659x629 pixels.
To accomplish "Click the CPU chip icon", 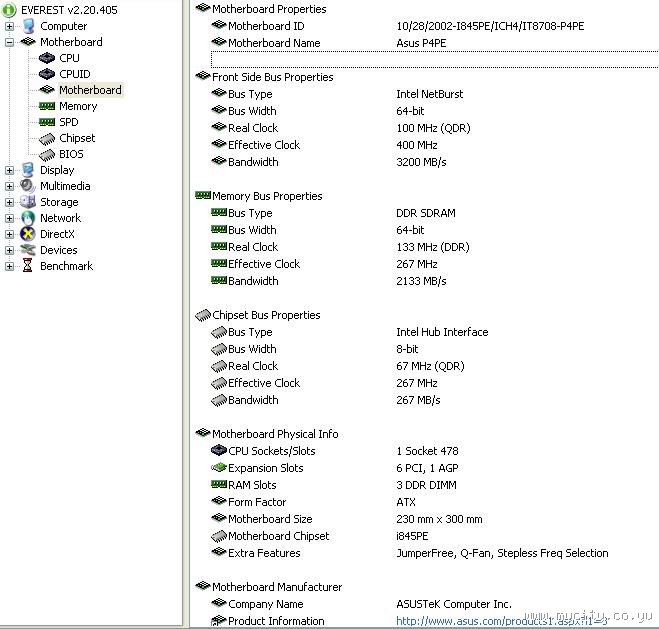I will tap(47, 58).
